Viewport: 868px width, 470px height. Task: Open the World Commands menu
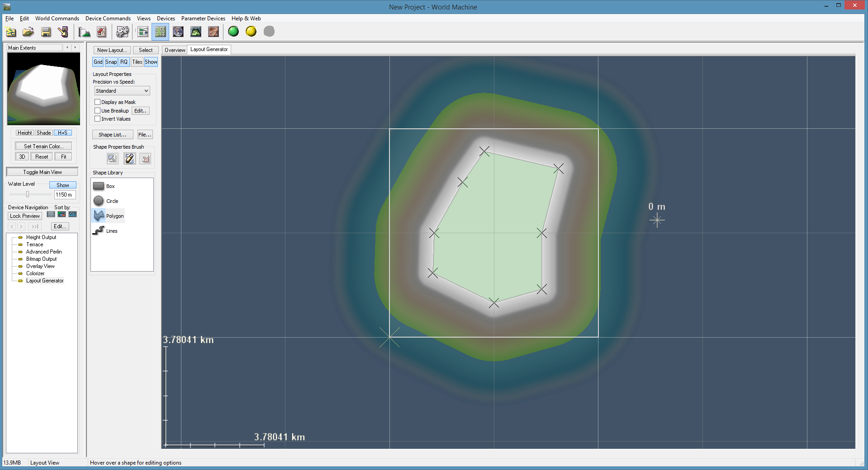click(x=57, y=19)
